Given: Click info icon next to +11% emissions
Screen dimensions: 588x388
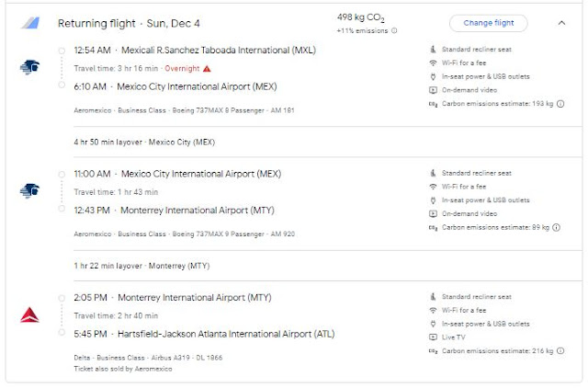Looking at the screenshot, I should 395,30.
